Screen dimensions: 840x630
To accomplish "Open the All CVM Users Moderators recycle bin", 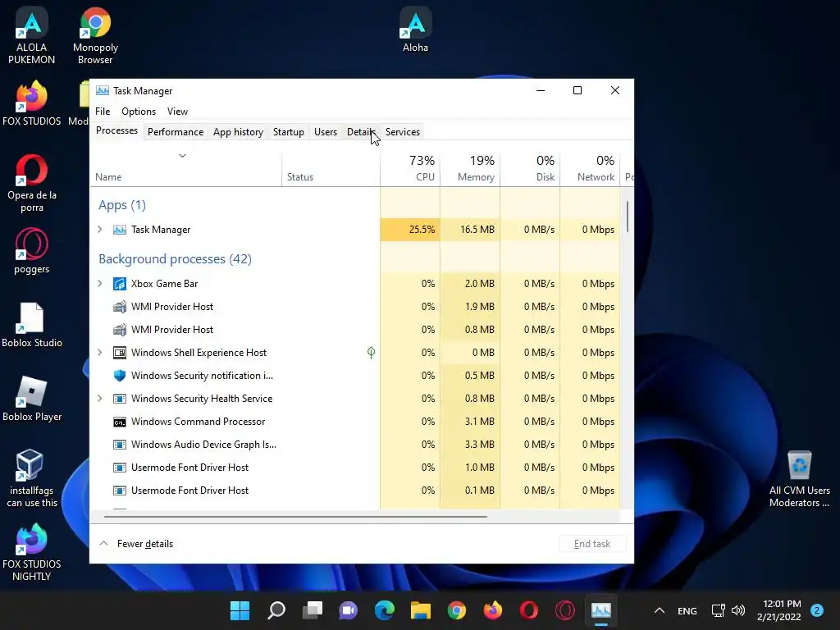I will click(x=799, y=479).
